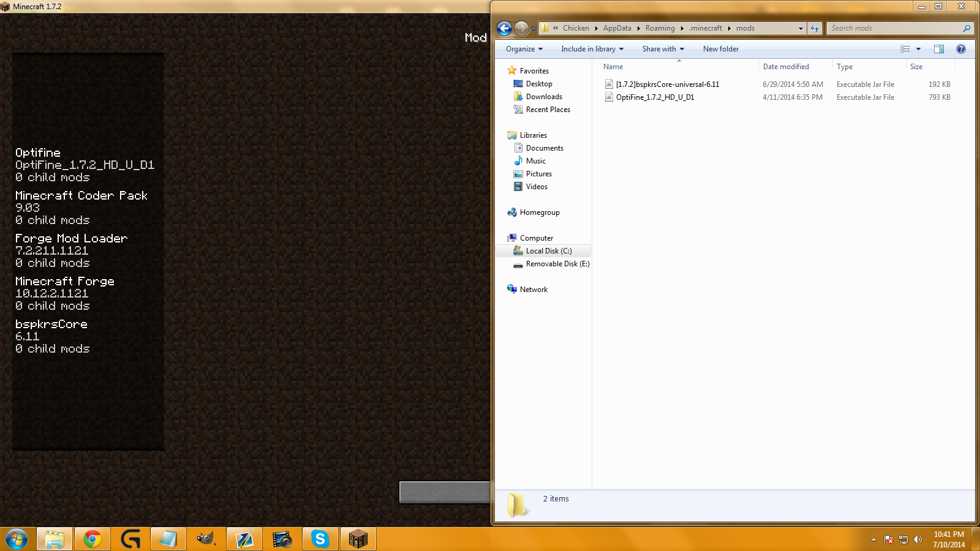
Task: Select the bspkrsCore-universal-6.11 jar file
Action: 668,84
